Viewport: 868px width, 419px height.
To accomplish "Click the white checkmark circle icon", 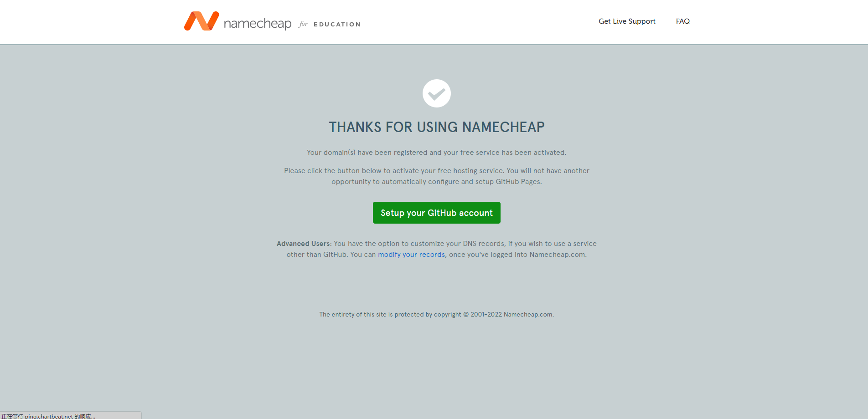I will tap(437, 93).
